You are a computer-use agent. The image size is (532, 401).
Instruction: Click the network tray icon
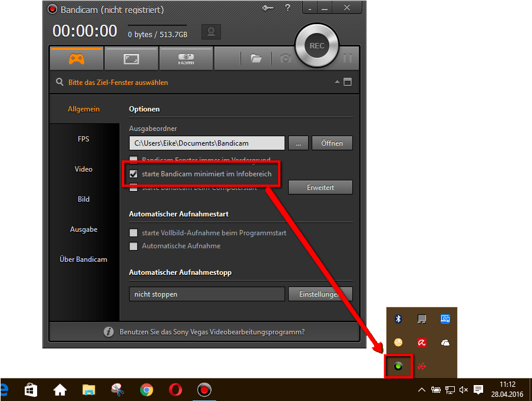point(450,390)
